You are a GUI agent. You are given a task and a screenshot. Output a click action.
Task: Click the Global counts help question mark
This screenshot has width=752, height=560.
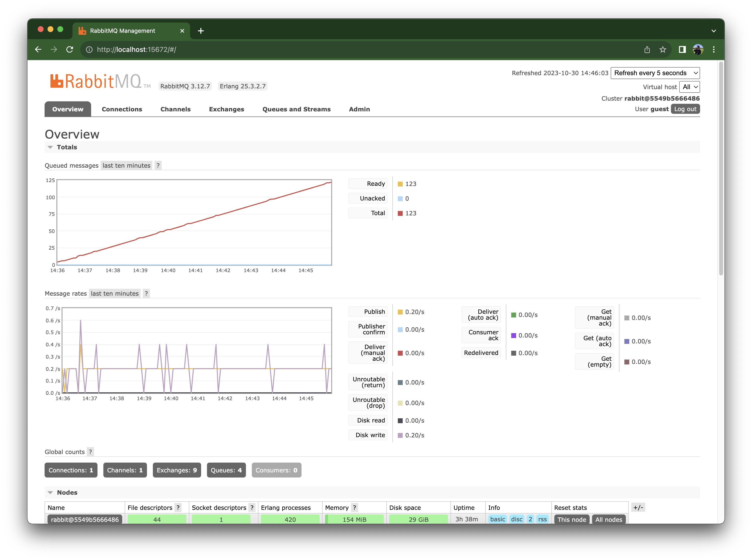tap(90, 452)
